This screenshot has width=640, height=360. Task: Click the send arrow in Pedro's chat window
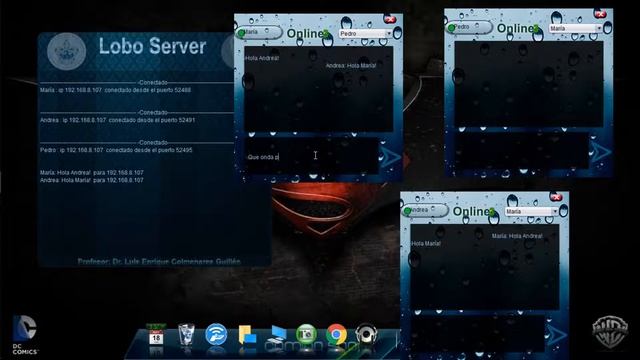(x=600, y=151)
